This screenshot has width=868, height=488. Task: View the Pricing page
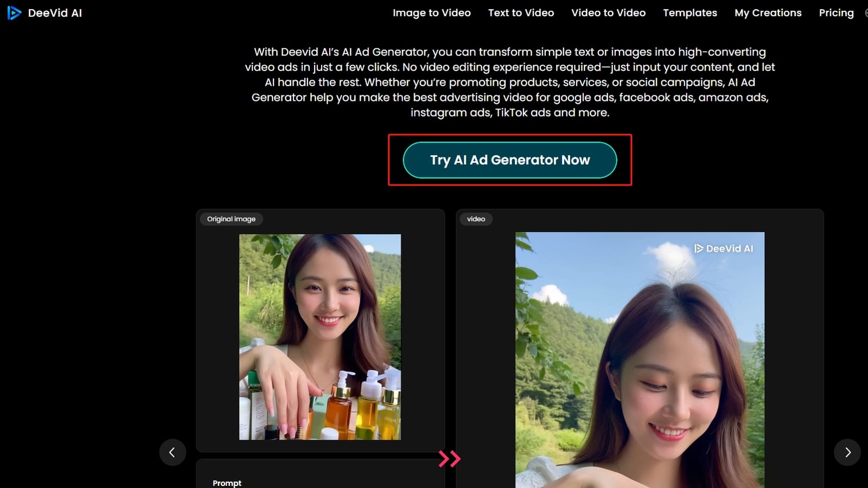[x=836, y=12]
